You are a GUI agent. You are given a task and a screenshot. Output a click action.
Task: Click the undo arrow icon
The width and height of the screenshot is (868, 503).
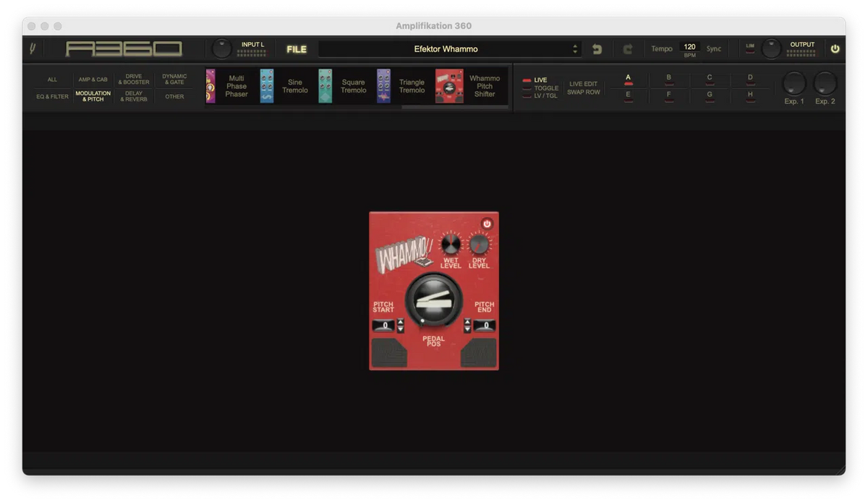(x=597, y=49)
